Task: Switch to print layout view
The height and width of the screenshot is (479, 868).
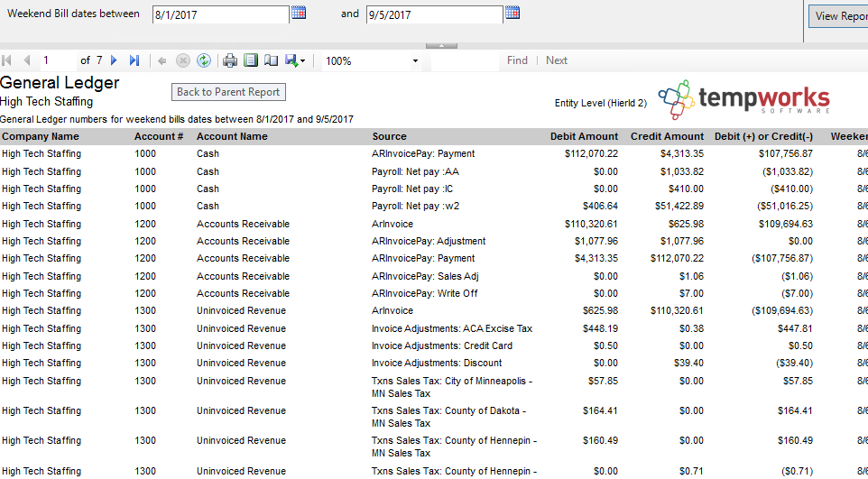Action: click(251, 60)
